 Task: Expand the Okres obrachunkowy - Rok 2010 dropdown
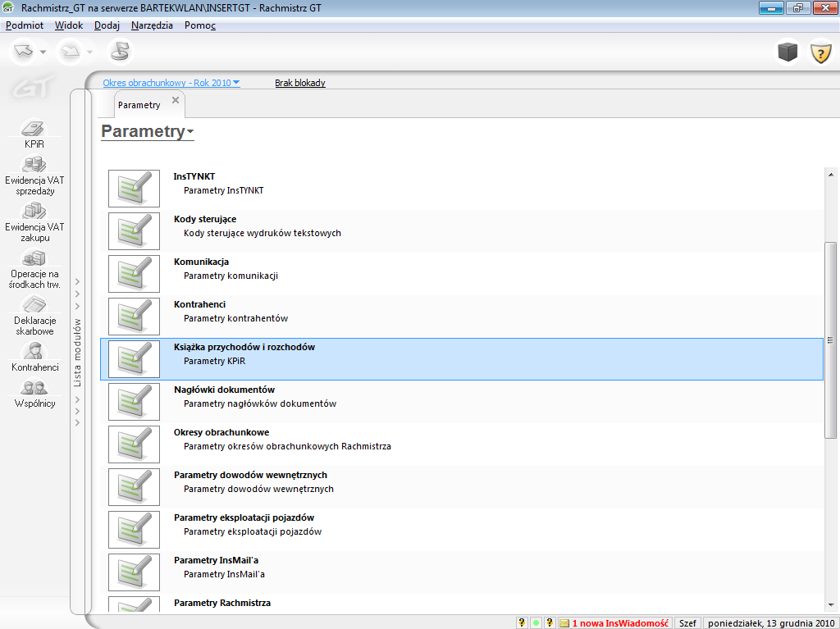pos(236,83)
